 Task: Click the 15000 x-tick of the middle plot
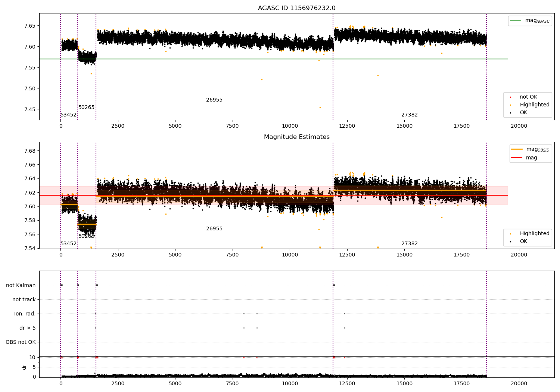404,255
